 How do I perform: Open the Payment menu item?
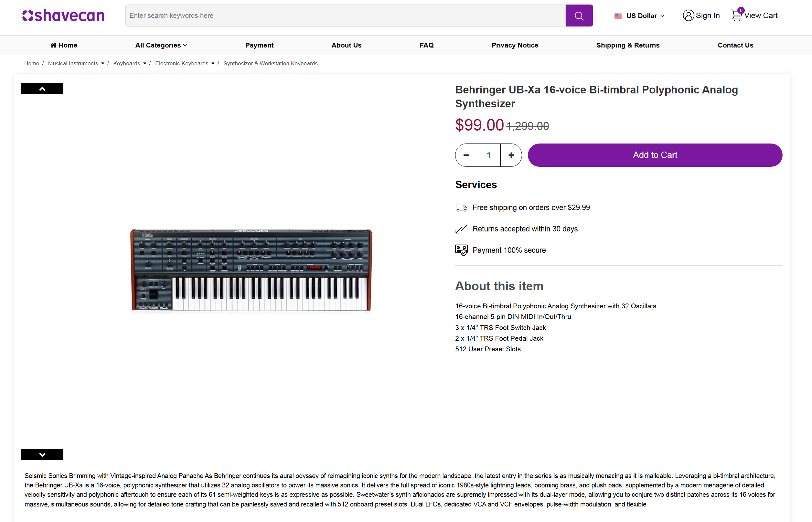coord(259,45)
